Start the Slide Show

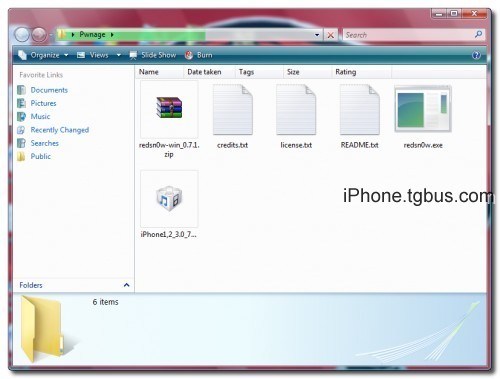point(153,55)
